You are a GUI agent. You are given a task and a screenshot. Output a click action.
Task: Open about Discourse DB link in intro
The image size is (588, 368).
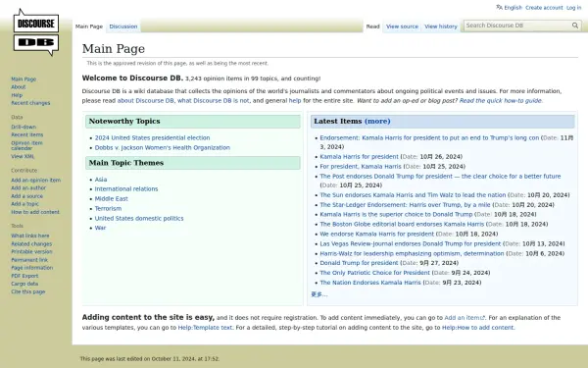(145, 101)
